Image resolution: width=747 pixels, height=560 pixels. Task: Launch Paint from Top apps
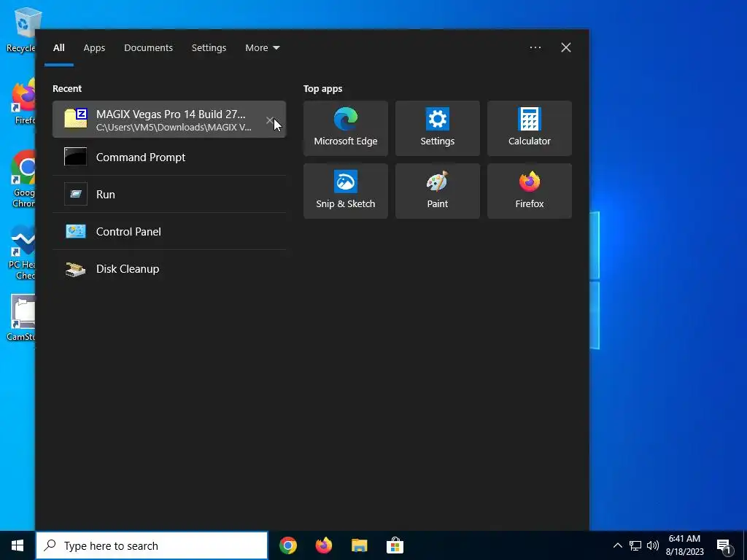point(438,191)
